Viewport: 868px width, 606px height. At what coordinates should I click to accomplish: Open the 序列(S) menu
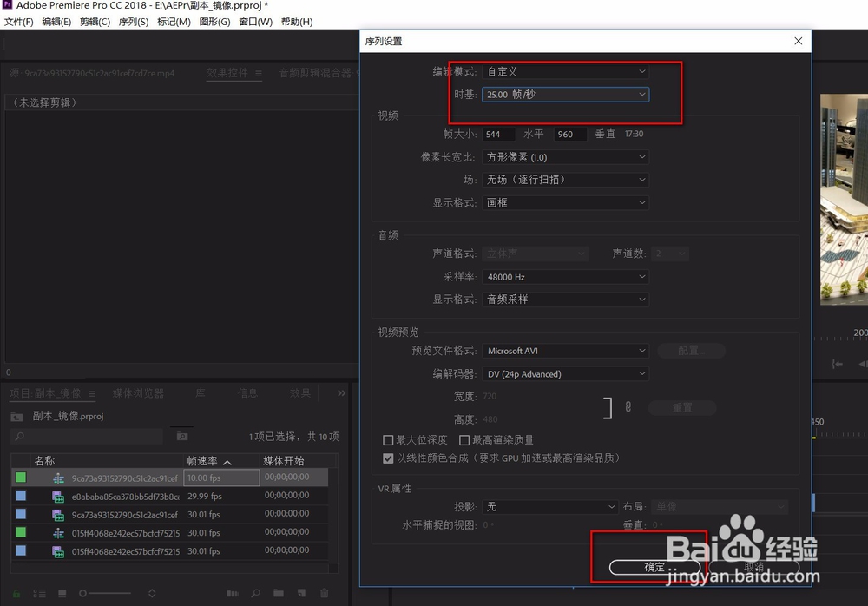coord(134,23)
